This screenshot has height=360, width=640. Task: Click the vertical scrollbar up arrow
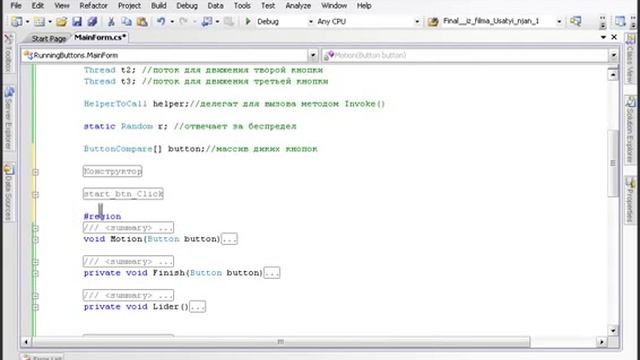click(x=613, y=75)
